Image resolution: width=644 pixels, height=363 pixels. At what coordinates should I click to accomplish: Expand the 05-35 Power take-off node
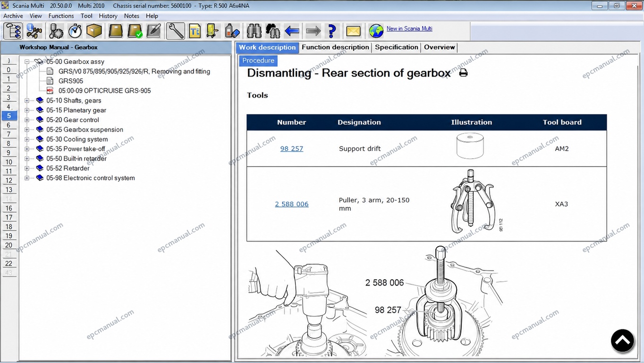click(x=27, y=149)
